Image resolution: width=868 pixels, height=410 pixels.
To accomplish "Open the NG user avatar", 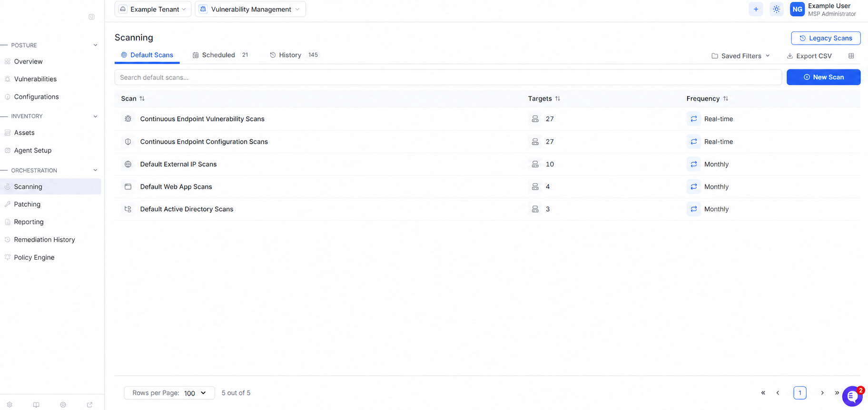I will 797,9.
